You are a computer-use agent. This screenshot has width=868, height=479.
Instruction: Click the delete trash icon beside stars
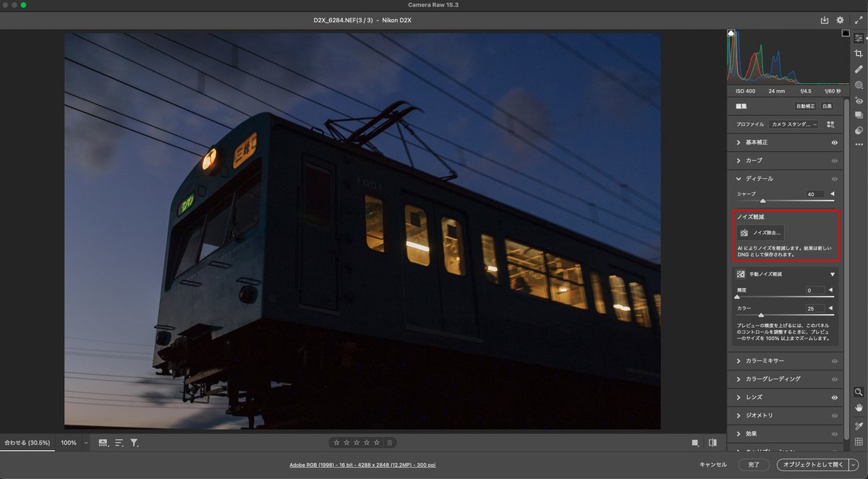pos(389,442)
